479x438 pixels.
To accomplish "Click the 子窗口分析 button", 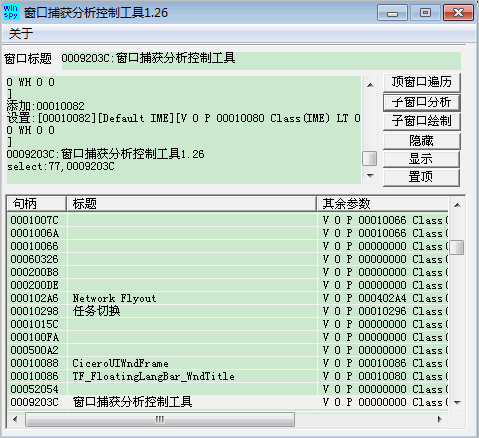I will tap(421, 102).
